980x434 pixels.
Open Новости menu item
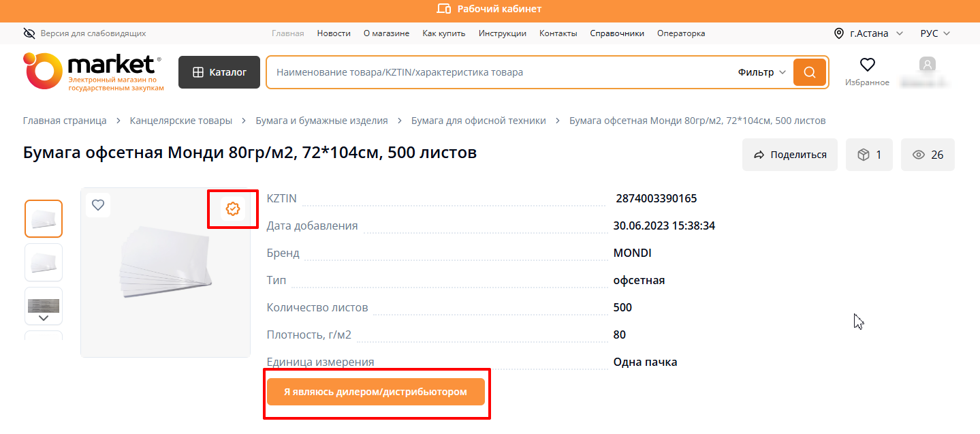click(x=334, y=33)
